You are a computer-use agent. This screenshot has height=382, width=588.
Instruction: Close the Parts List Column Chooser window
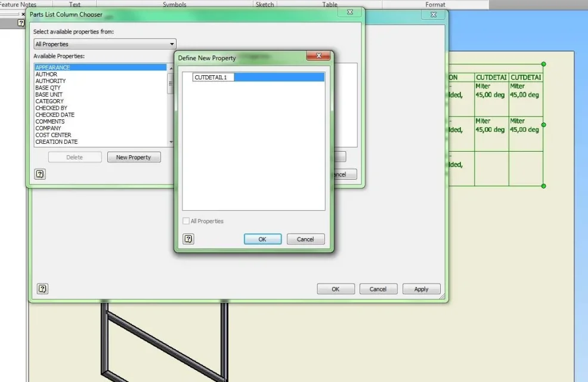pyautogui.click(x=350, y=12)
